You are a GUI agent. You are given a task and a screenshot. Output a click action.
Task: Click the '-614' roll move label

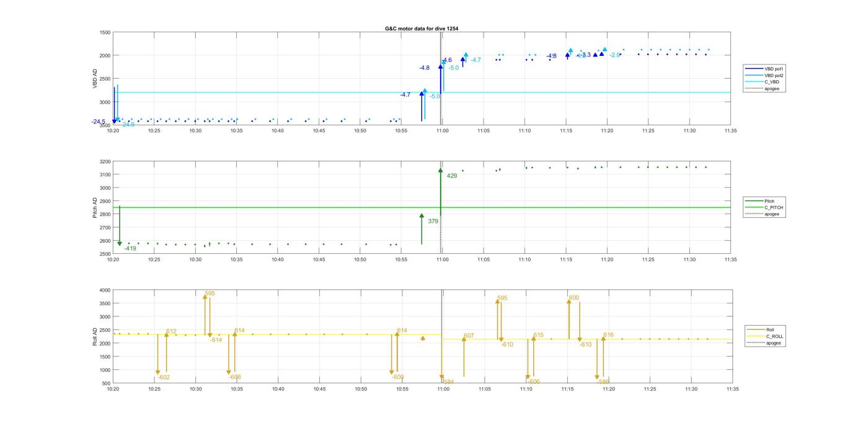click(216, 340)
